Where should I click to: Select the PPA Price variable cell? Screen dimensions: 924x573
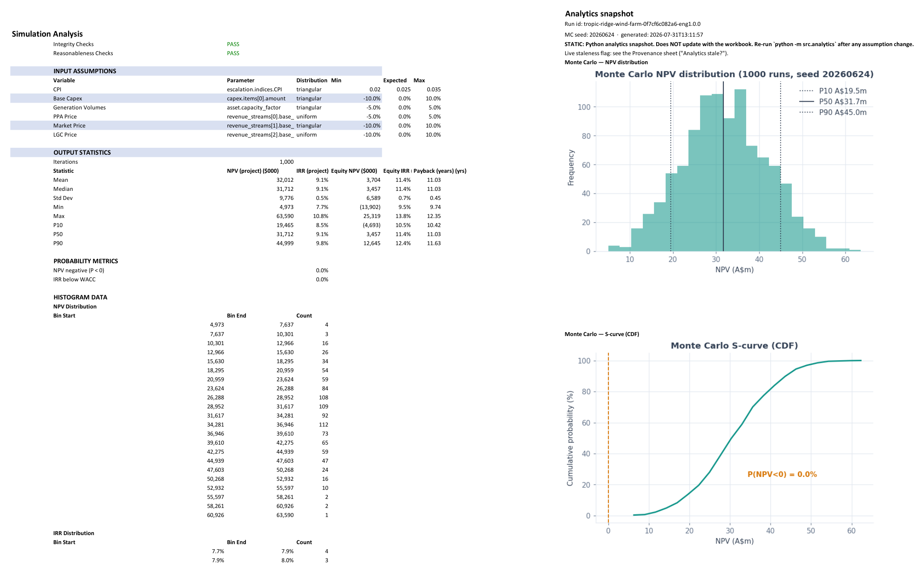click(65, 117)
